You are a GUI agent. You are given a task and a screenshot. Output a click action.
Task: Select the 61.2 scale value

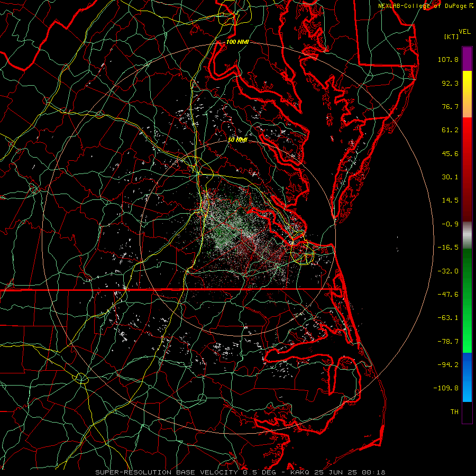pos(450,130)
